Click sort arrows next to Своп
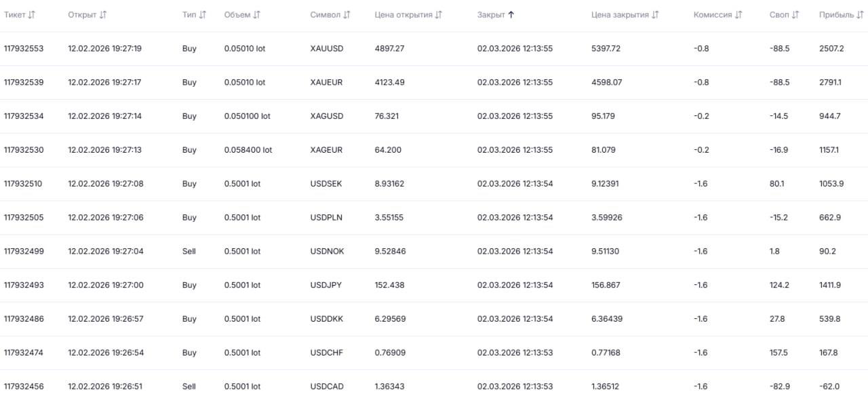Screen dimensions: 868x401 tap(795, 15)
